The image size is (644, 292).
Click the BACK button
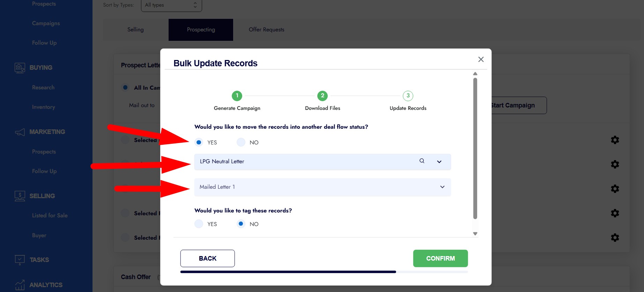tap(207, 259)
